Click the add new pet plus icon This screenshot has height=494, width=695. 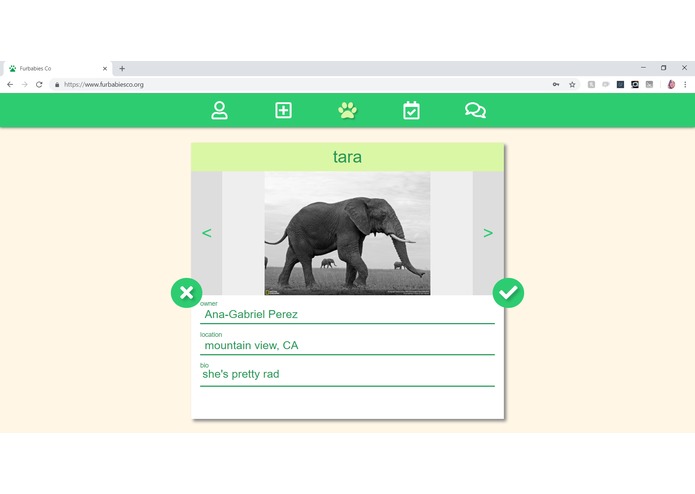[283, 110]
